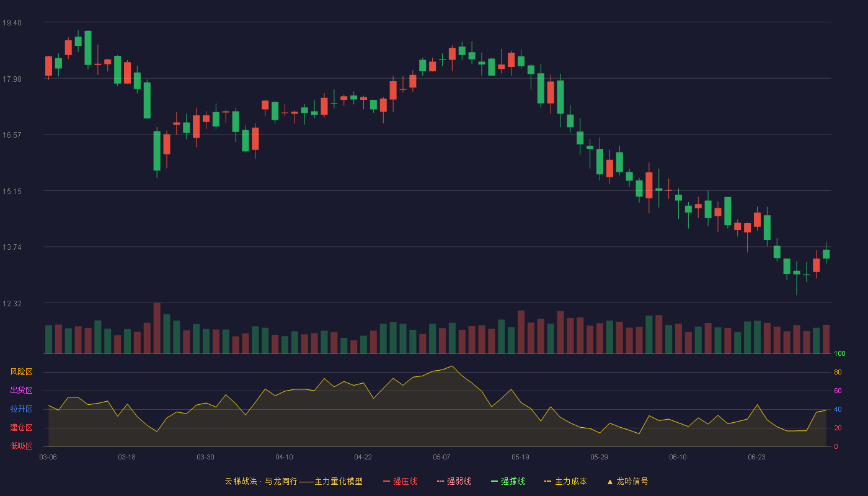Click the 04-10 date label
This screenshot has height=496, width=868.
click(x=284, y=457)
